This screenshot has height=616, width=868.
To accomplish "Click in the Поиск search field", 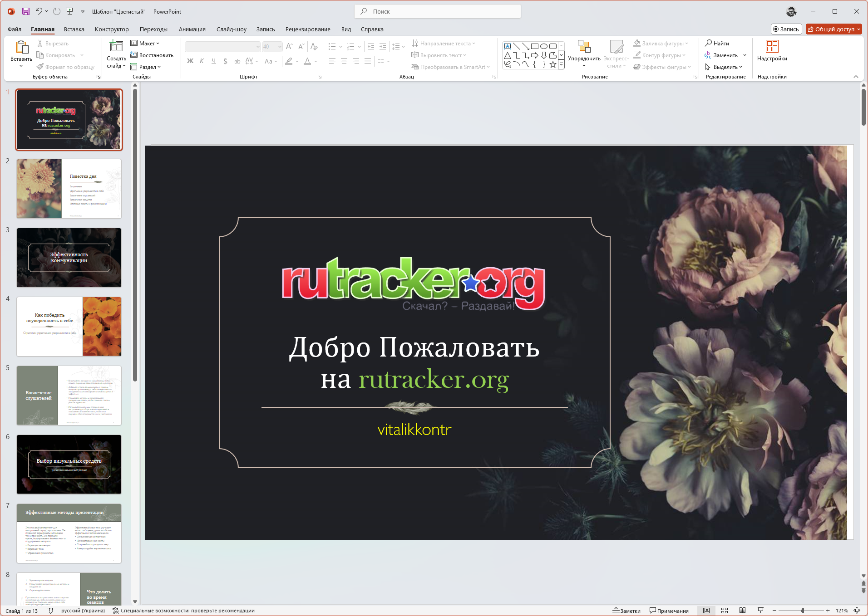I will (438, 11).
